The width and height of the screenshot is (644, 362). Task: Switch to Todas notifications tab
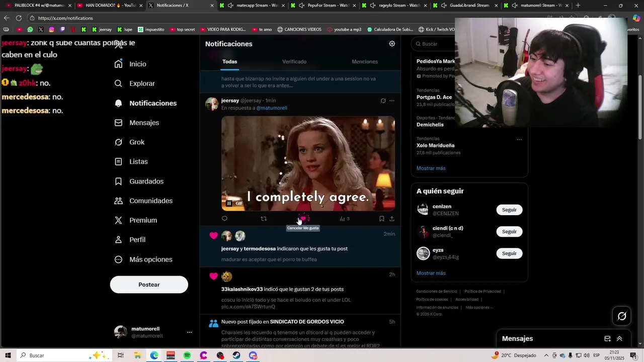click(x=229, y=61)
